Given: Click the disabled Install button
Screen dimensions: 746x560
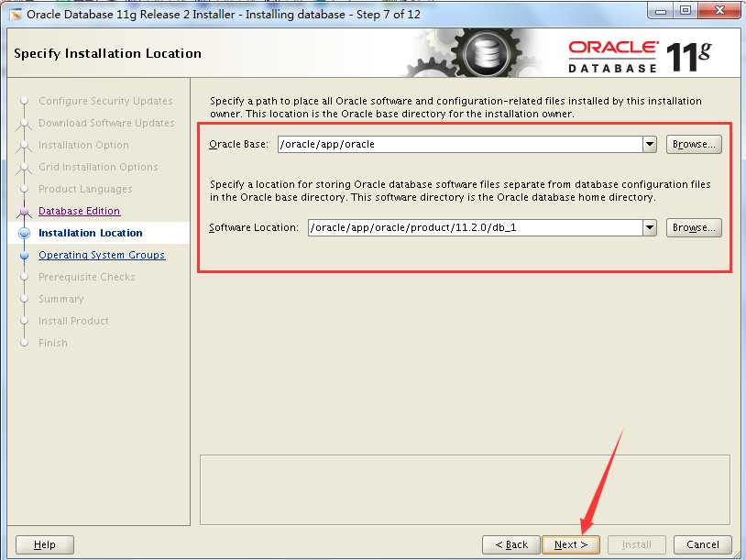Looking at the screenshot, I should coord(637,544).
